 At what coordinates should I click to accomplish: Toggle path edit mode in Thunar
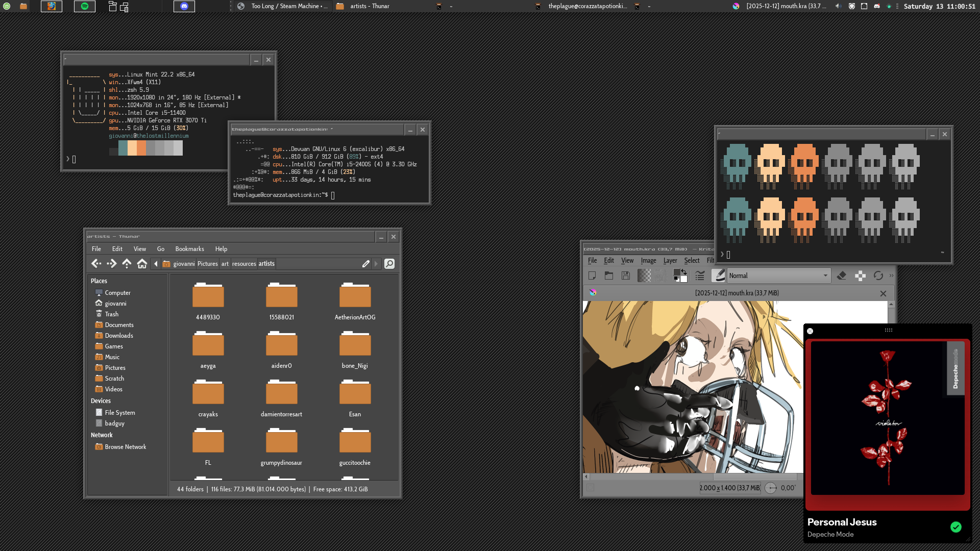click(x=365, y=264)
